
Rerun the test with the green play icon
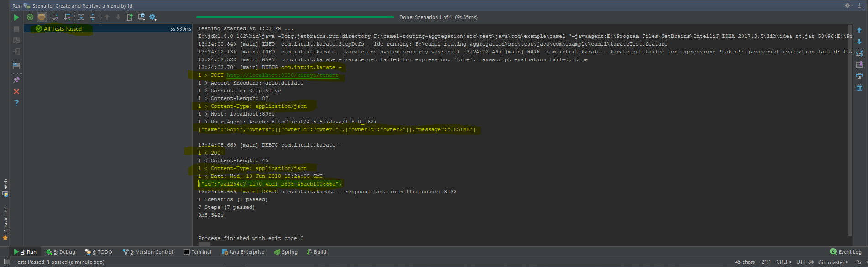(x=16, y=17)
